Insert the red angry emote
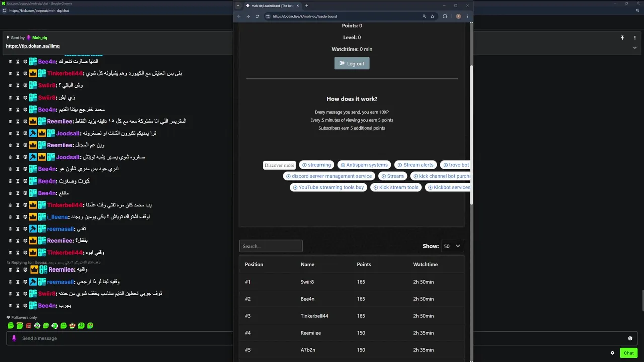644x362 pixels. (x=28, y=326)
